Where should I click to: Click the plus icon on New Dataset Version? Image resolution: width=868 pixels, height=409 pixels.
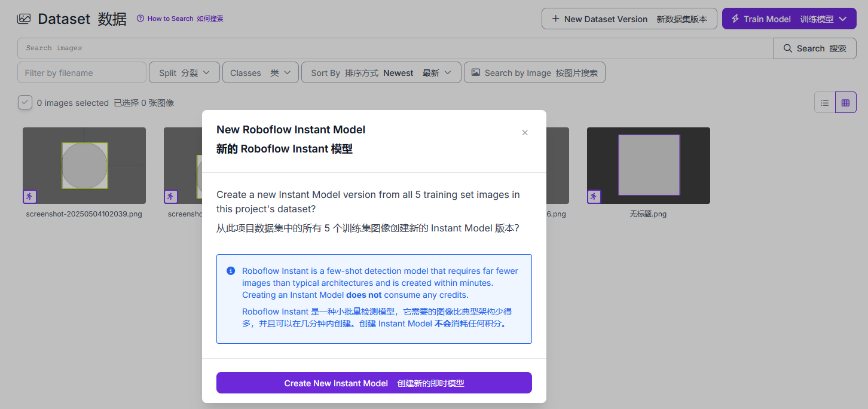(x=556, y=19)
